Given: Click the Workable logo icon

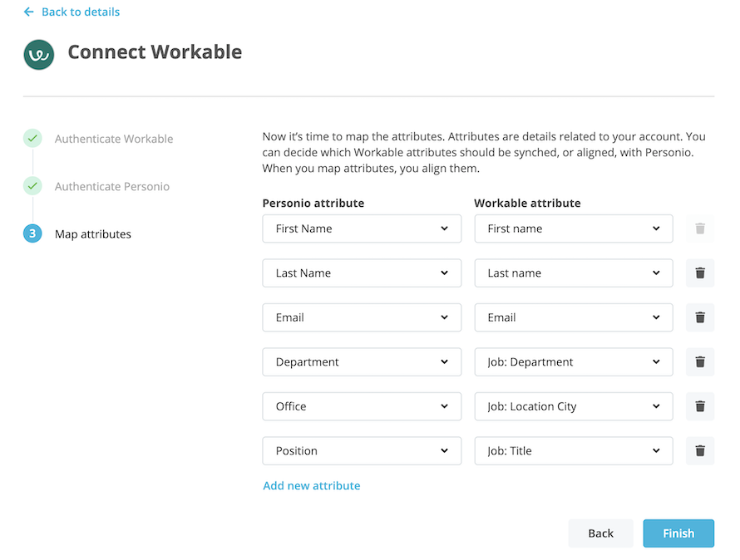Looking at the screenshot, I should click(39, 55).
